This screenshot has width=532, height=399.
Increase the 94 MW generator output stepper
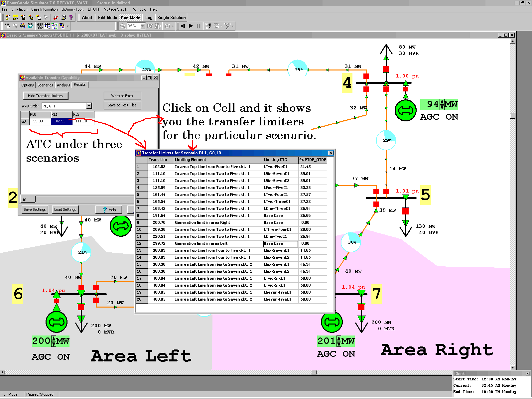pos(442,102)
